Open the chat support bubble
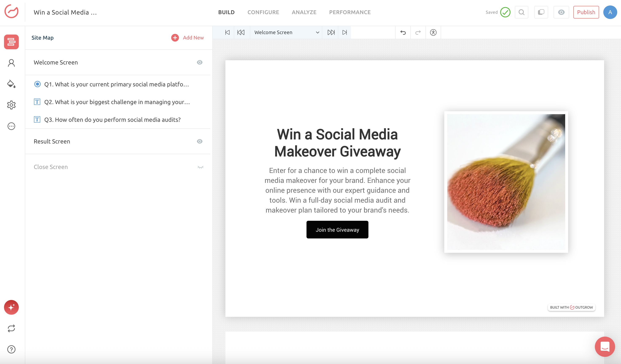This screenshot has width=621, height=364. (x=605, y=346)
